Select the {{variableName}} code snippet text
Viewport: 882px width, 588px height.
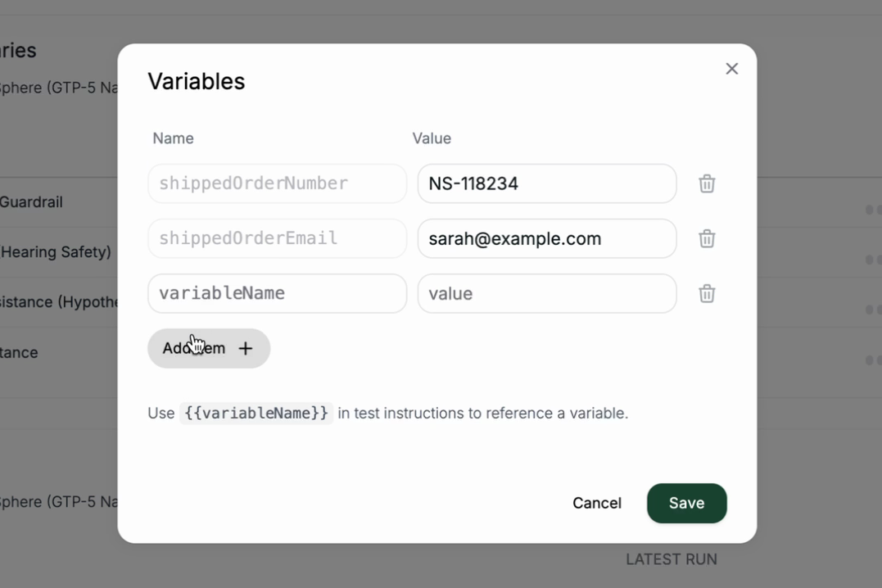pyautogui.click(x=256, y=413)
